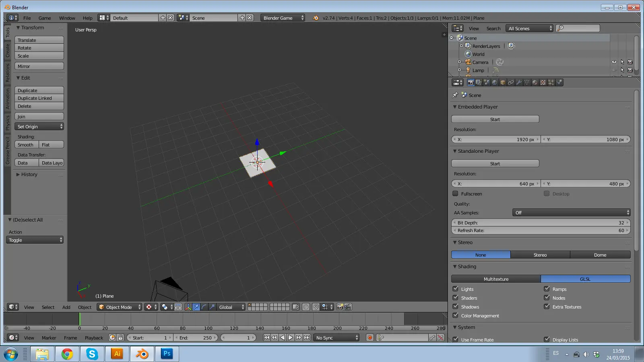Toggle the snap magnet icon

tap(316, 307)
